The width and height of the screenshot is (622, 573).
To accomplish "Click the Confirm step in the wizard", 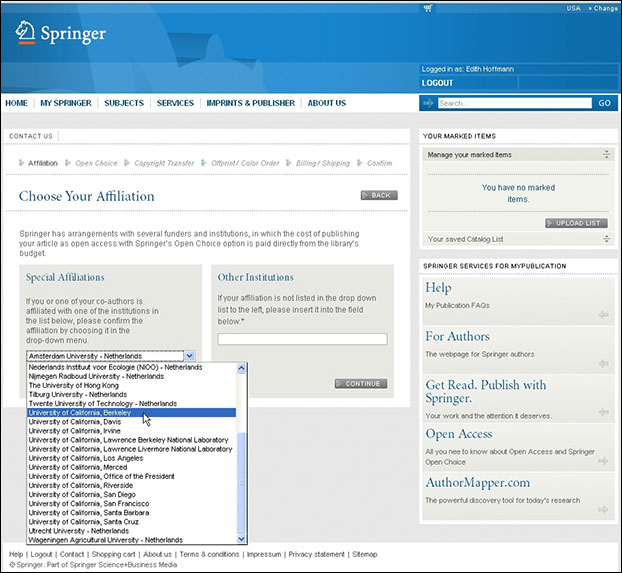I will tap(380, 163).
